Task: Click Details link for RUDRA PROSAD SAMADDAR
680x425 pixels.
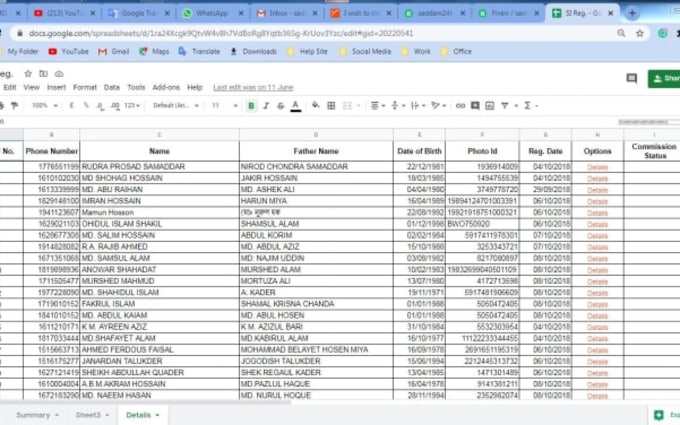Action: [597, 167]
